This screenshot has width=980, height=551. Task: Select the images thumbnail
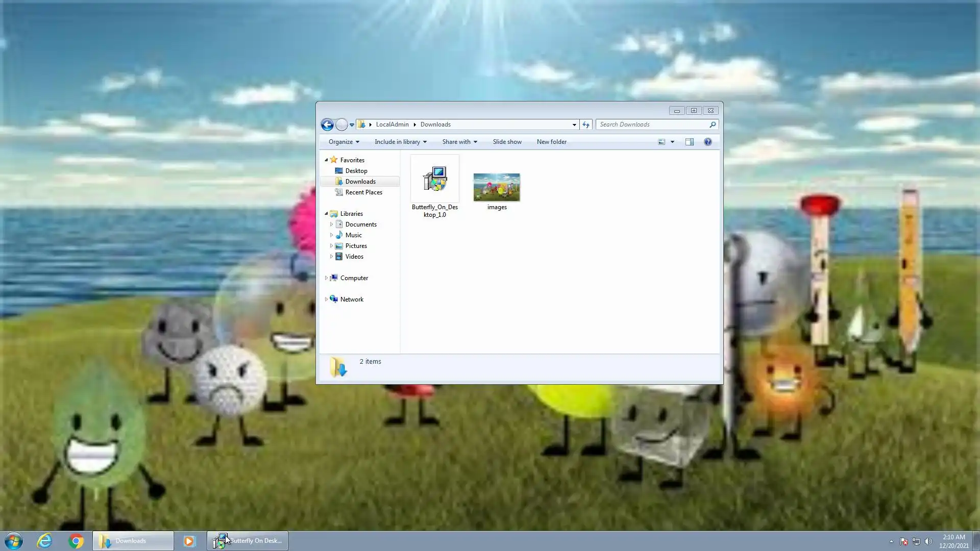(x=497, y=187)
